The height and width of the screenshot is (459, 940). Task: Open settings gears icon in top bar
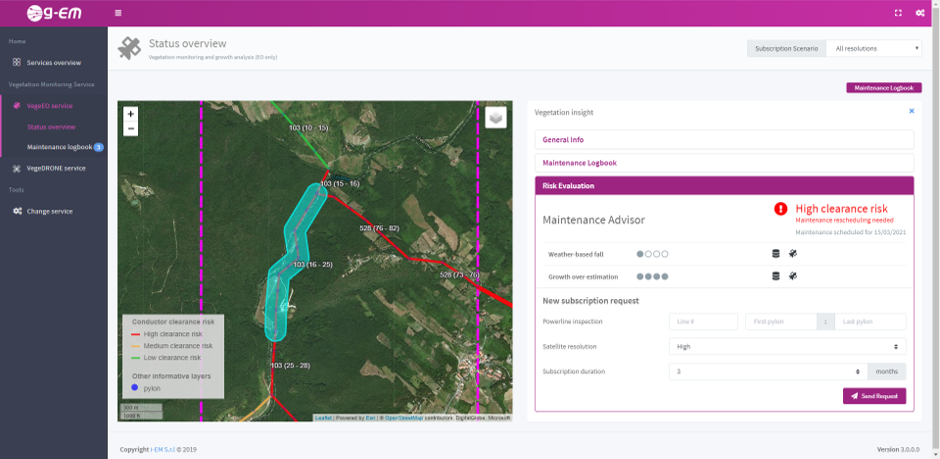coord(920,13)
